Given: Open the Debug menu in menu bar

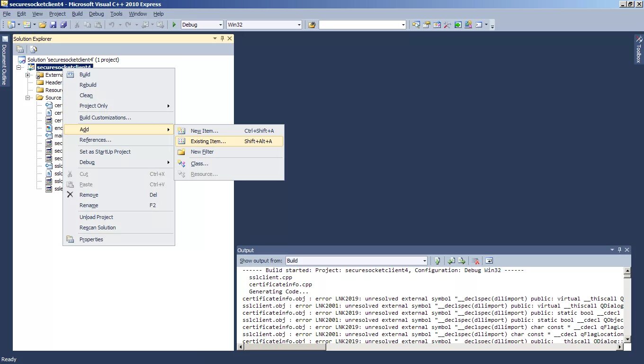Looking at the screenshot, I should point(96,14).
